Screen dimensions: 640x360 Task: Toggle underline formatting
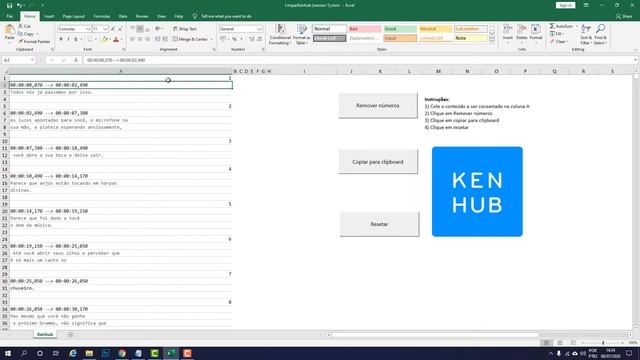click(76, 39)
